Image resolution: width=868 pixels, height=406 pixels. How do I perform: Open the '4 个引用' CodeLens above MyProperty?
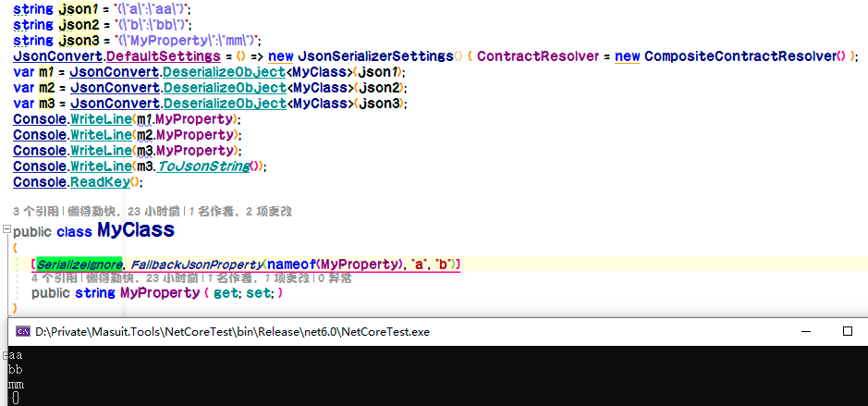pyautogui.click(x=55, y=278)
